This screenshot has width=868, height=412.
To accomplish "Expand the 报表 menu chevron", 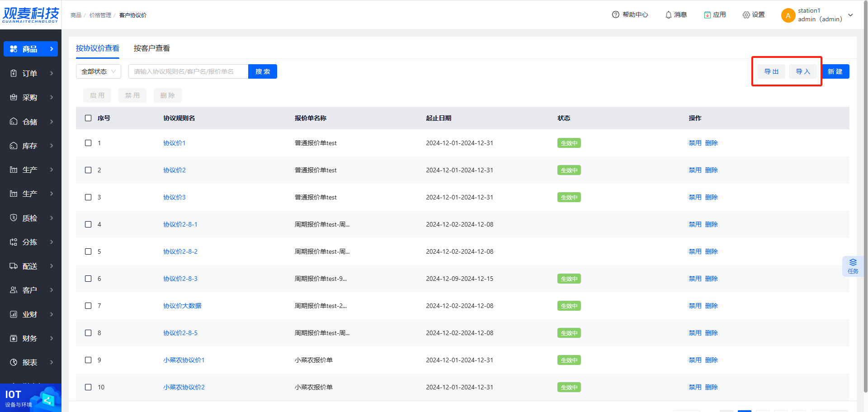I will click(x=52, y=362).
